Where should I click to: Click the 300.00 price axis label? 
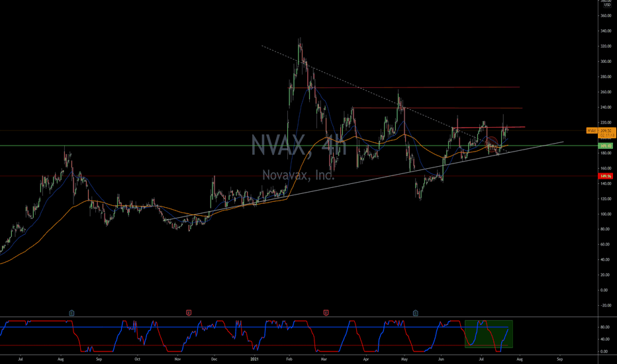606,62
